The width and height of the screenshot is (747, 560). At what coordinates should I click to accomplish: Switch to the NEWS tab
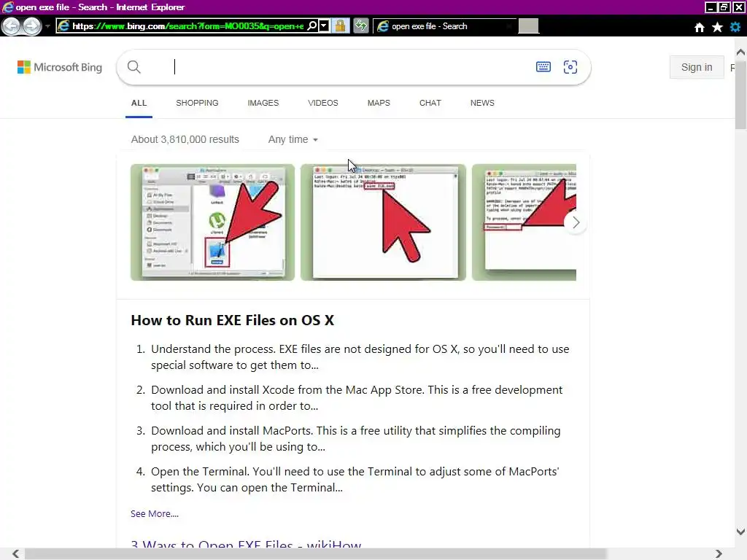point(482,103)
